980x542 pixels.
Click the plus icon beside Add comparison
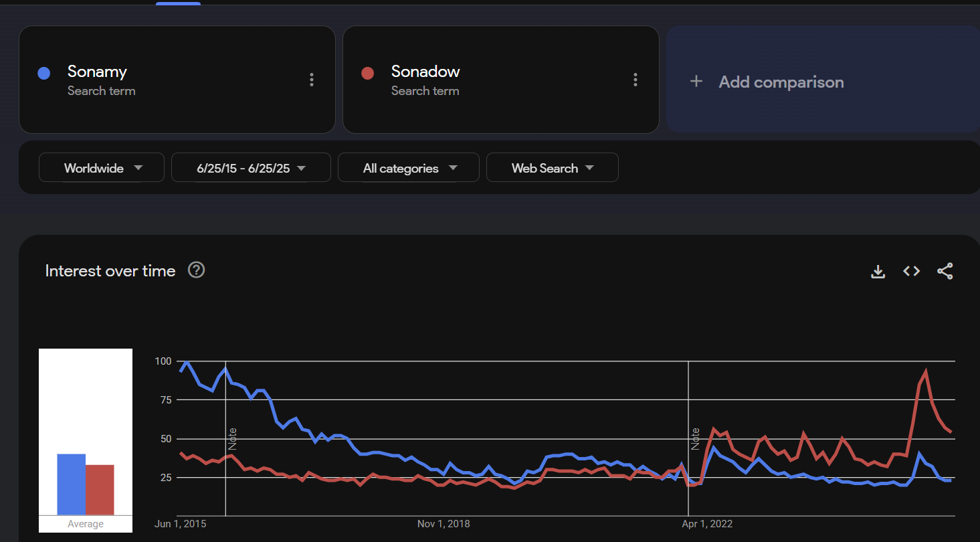click(x=696, y=81)
